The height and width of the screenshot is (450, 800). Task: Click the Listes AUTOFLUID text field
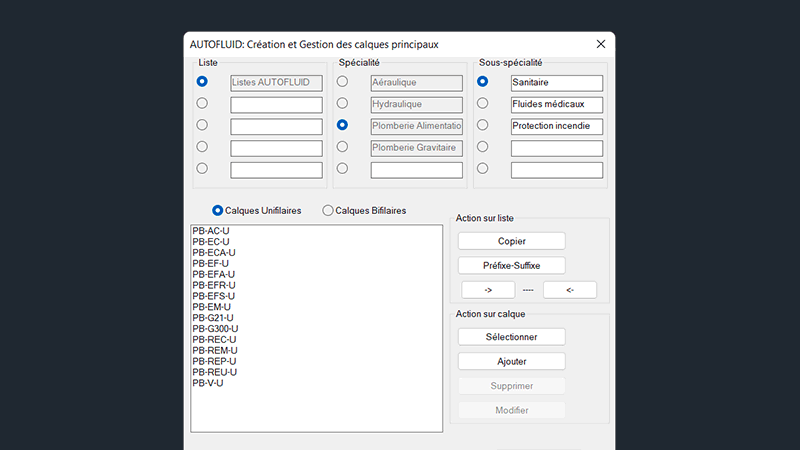pos(277,83)
